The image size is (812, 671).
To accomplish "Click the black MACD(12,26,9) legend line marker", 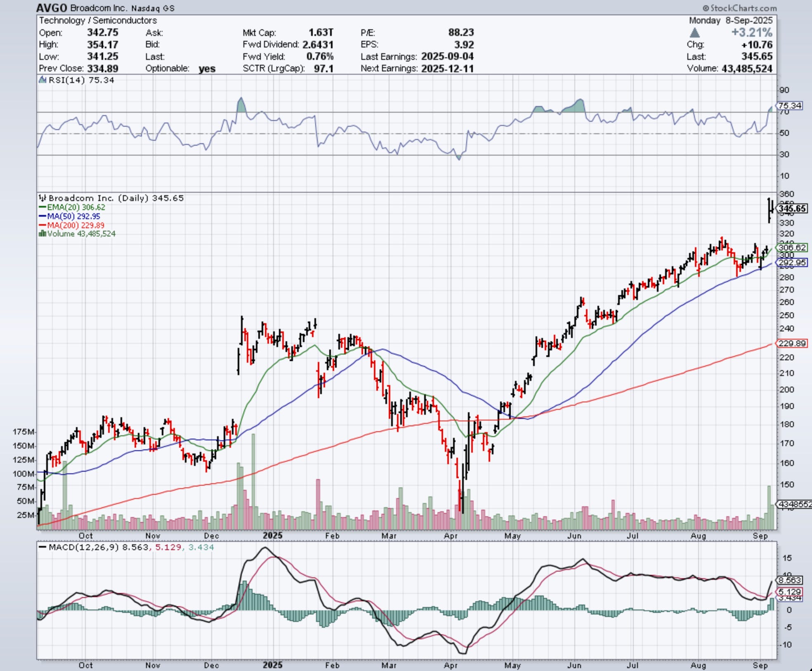I will [x=42, y=547].
